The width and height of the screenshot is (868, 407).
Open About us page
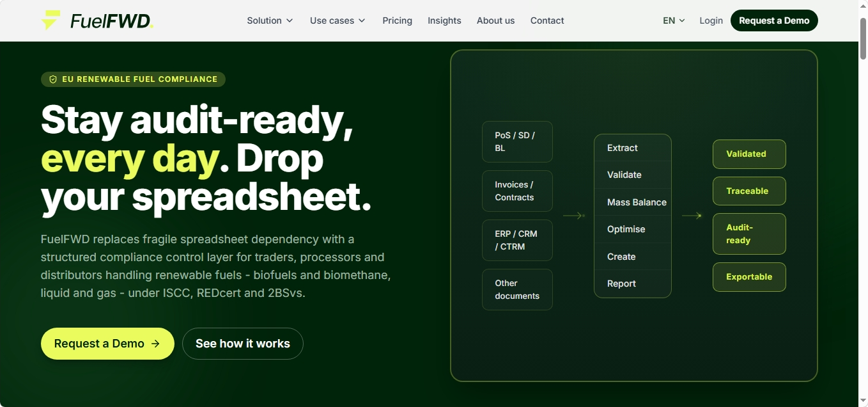(x=495, y=20)
